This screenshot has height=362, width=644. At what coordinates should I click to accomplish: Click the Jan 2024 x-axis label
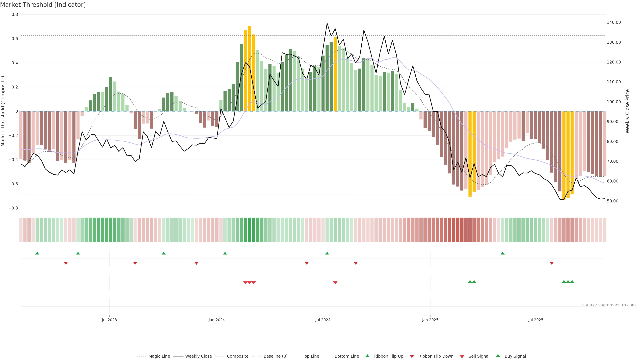tap(217, 320)
